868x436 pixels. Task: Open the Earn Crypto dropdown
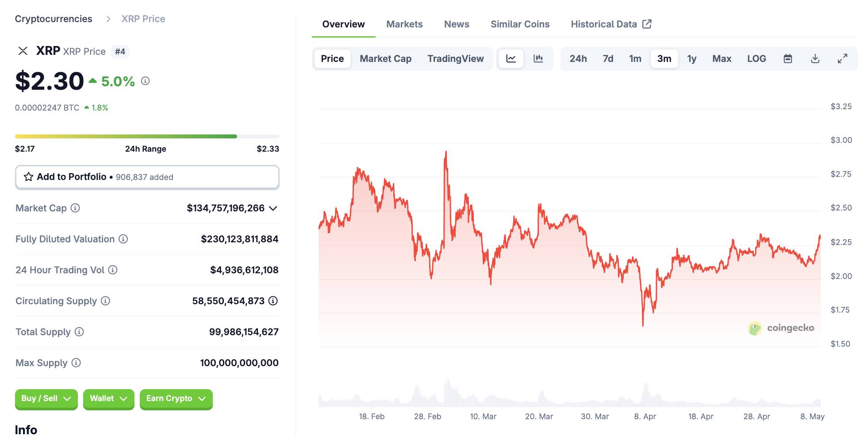[176, 398]
